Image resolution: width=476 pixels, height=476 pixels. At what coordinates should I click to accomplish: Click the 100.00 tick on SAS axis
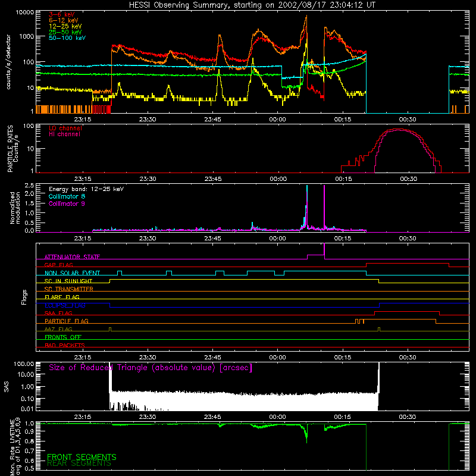pyautogui.click(x=24, y=364)
